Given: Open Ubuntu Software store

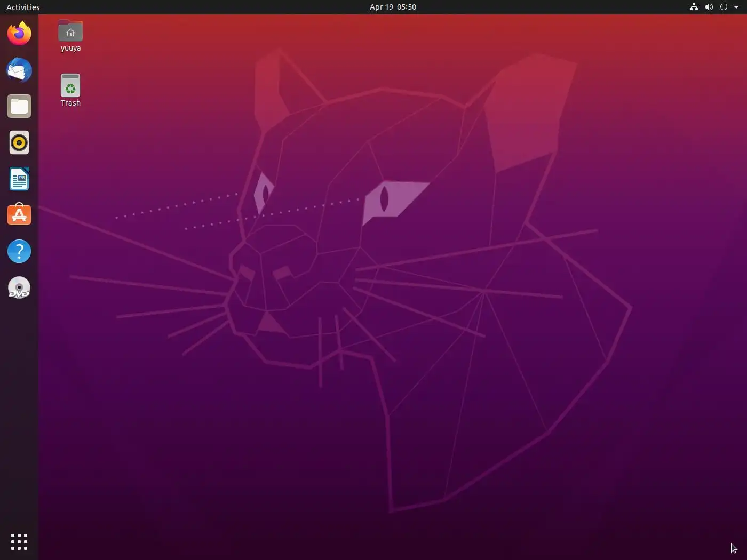Looking at the screenshot, I should click(19, 215).
